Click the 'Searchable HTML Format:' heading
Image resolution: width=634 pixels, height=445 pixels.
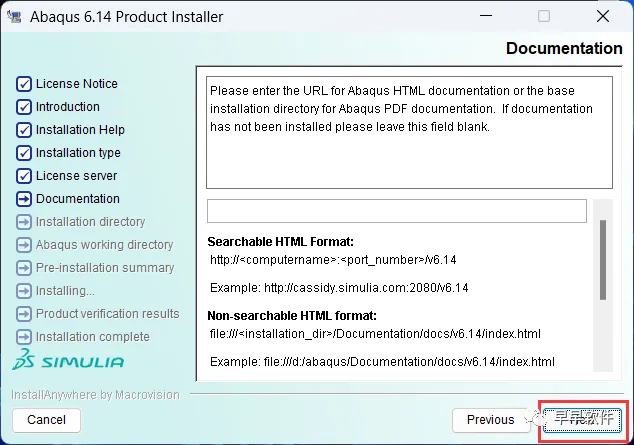coord(281,242)
